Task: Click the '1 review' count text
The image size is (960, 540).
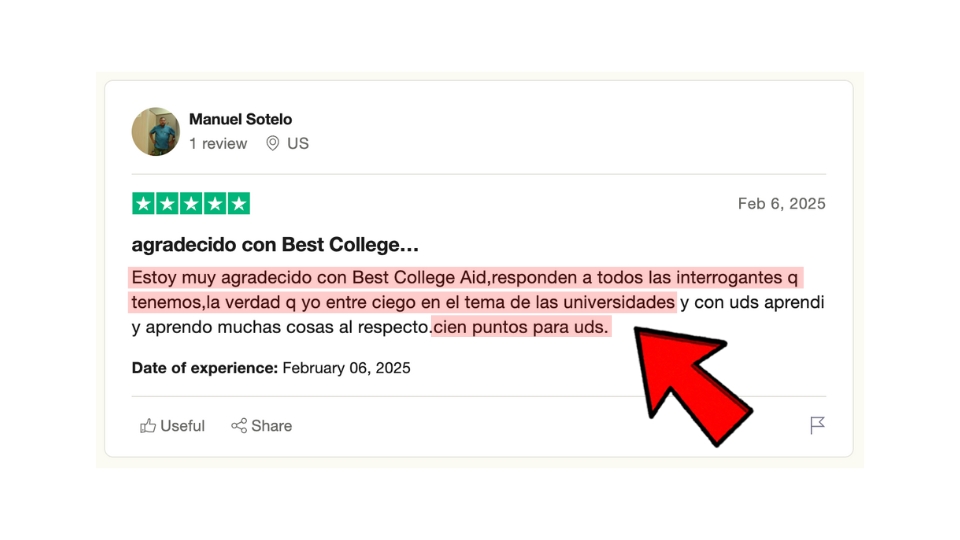Action: pos(218,143)
